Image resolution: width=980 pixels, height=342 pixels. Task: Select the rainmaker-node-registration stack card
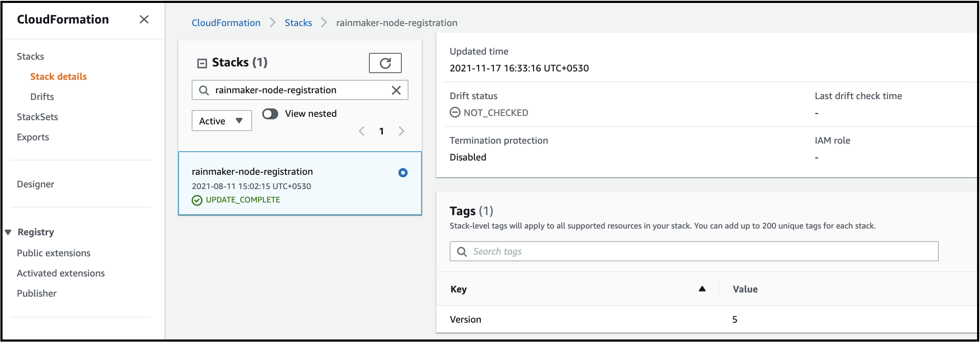tap(300, 184)
